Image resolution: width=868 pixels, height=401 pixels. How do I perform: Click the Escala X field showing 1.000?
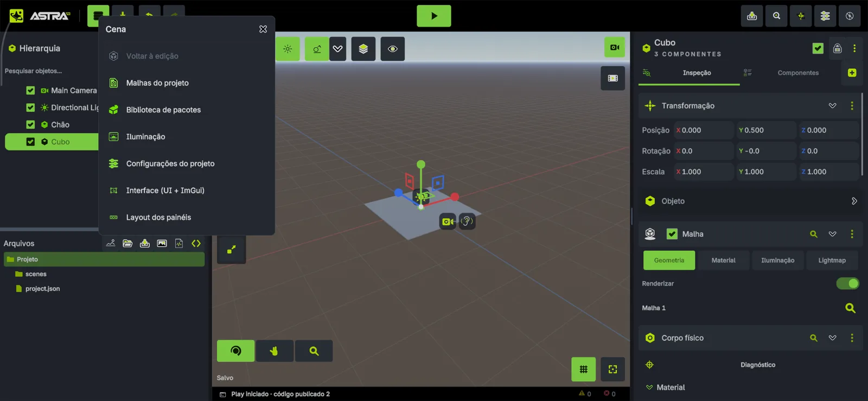pyautogui.click(x=704, y=171)
